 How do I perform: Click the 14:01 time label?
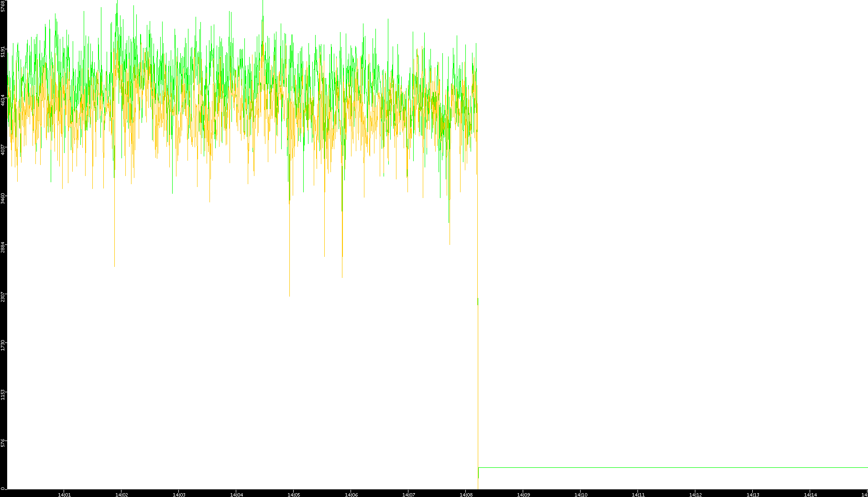(64, 495)
